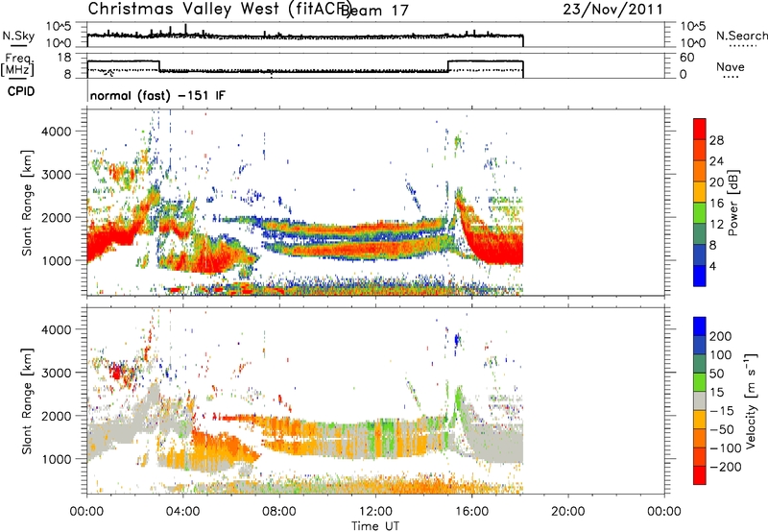Pick the dark blue Power segment between 4 and 8

click(x=700, y=254)
